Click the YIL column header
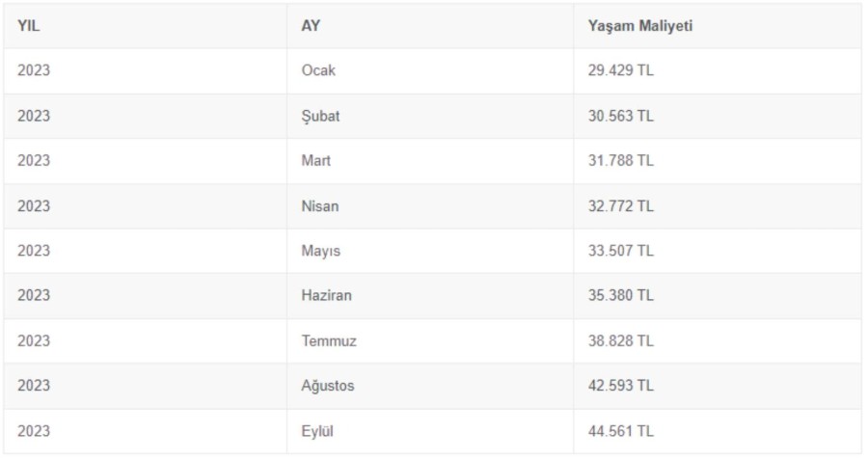The image size is (868, 460). click(x=29, y=26)
